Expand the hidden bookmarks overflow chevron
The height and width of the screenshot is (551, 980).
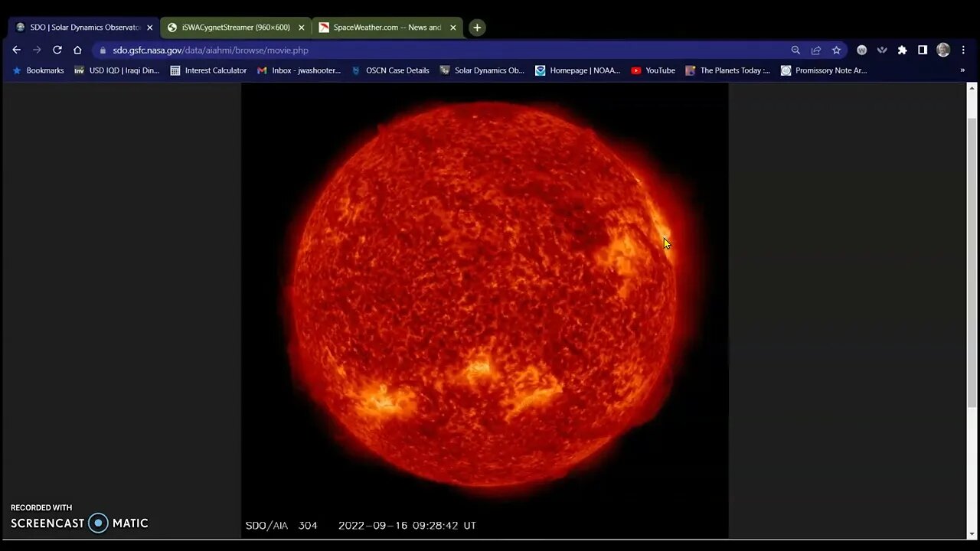point(962,70)
